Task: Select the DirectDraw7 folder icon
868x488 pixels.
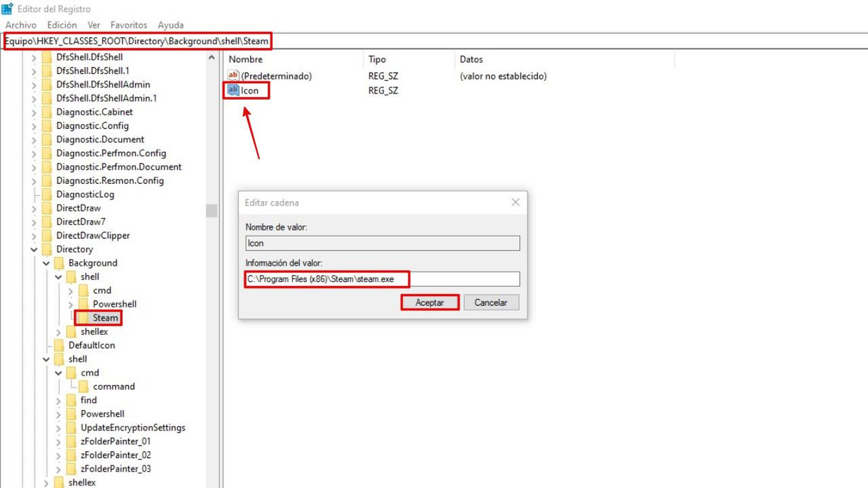Action: (x=47, y=222)
